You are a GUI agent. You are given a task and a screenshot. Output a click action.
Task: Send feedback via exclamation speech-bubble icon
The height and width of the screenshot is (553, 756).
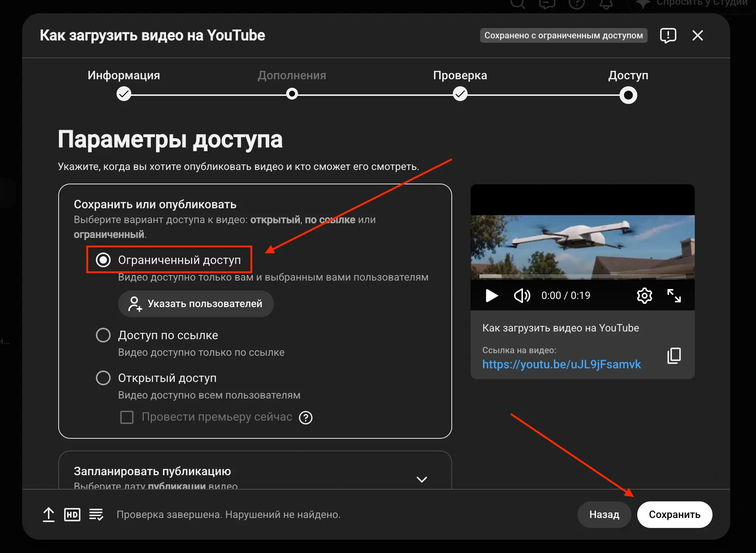tap(668, 36)
